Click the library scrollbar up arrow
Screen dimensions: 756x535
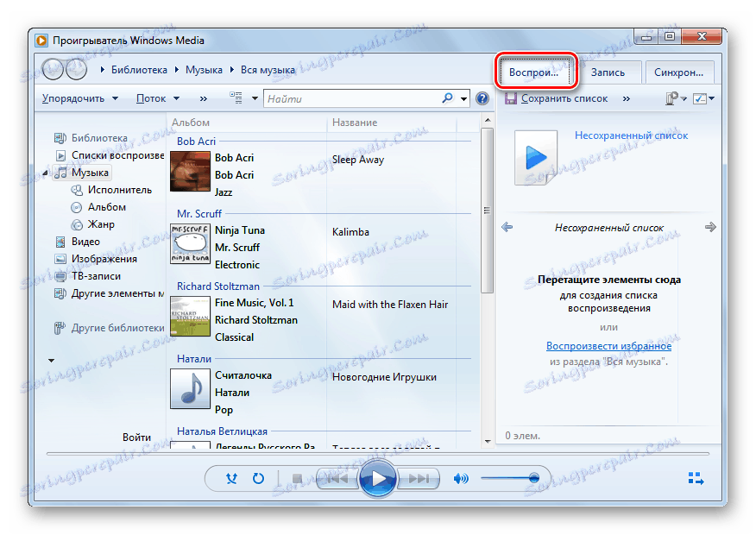pos(488,120)
